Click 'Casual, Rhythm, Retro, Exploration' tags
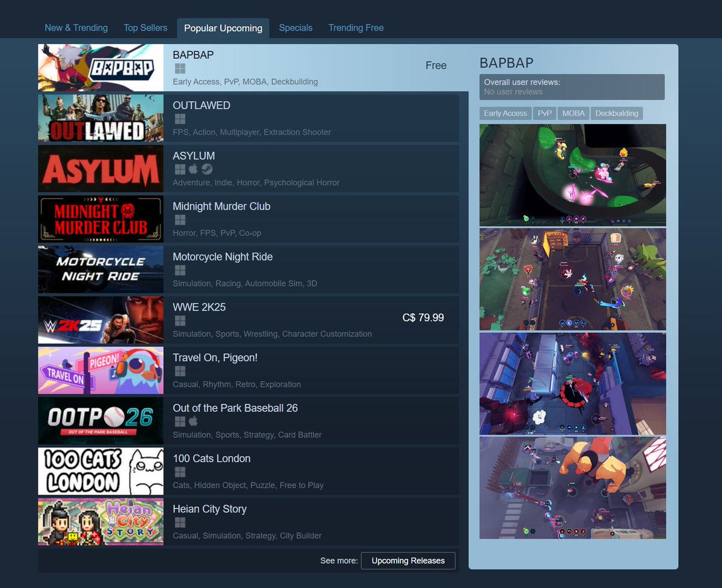 point(236,384)
